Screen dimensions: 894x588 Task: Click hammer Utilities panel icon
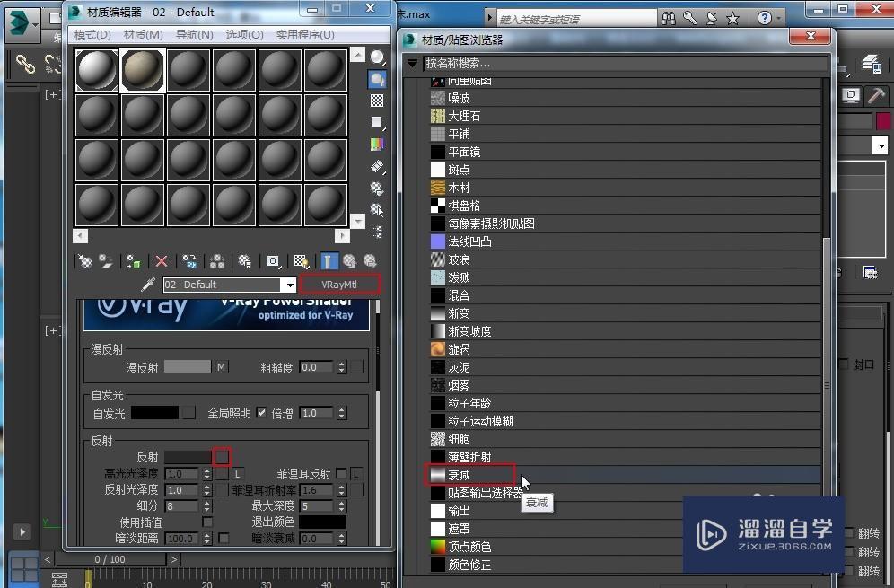pyautogui.click(x=876, y=96)
